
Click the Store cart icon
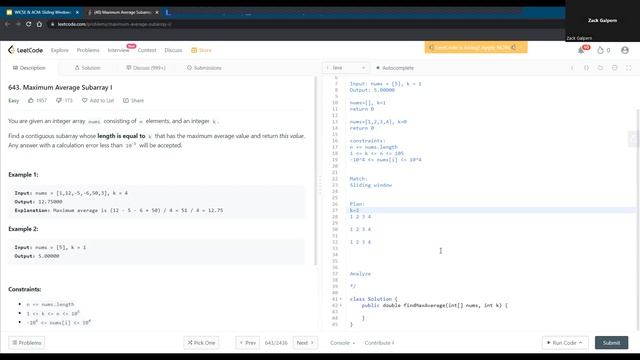194,50
